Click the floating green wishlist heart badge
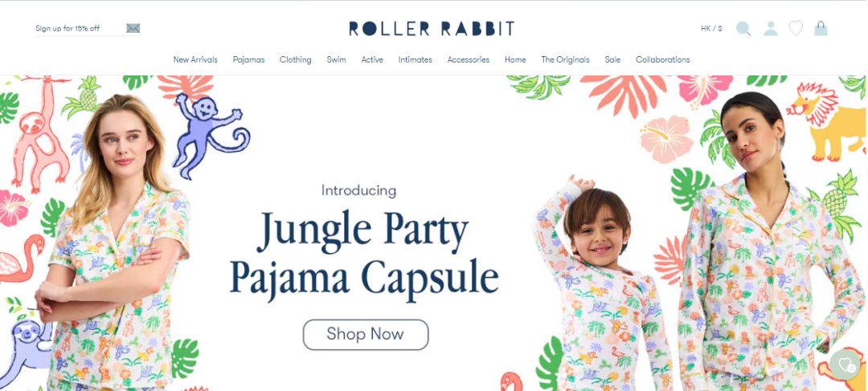The image size is (868, 391). click(x=845, y=365)
